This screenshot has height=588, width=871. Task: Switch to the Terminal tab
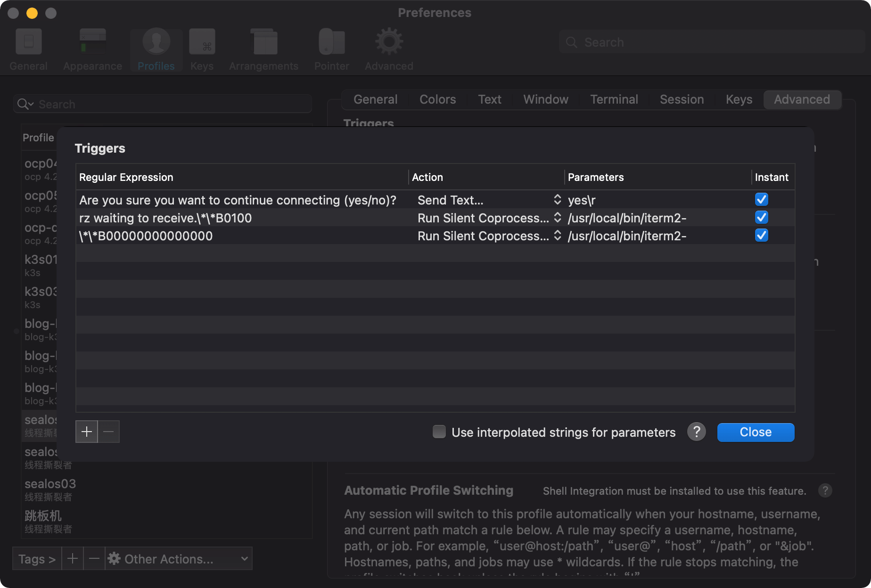click(x=614, y=99)
